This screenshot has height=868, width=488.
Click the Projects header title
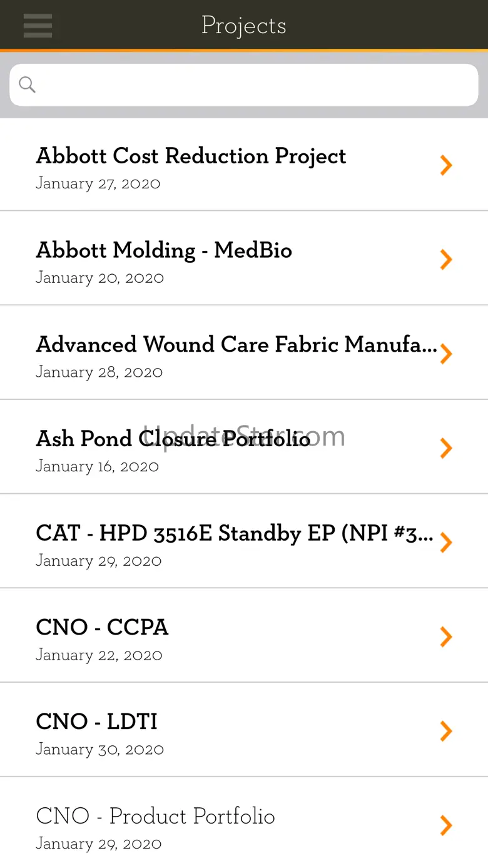click(x=243, y=26)
